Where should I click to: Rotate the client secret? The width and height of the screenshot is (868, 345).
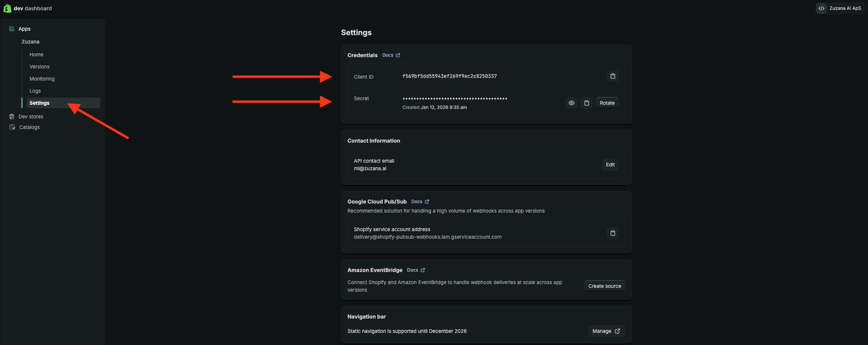click(607, 103)
